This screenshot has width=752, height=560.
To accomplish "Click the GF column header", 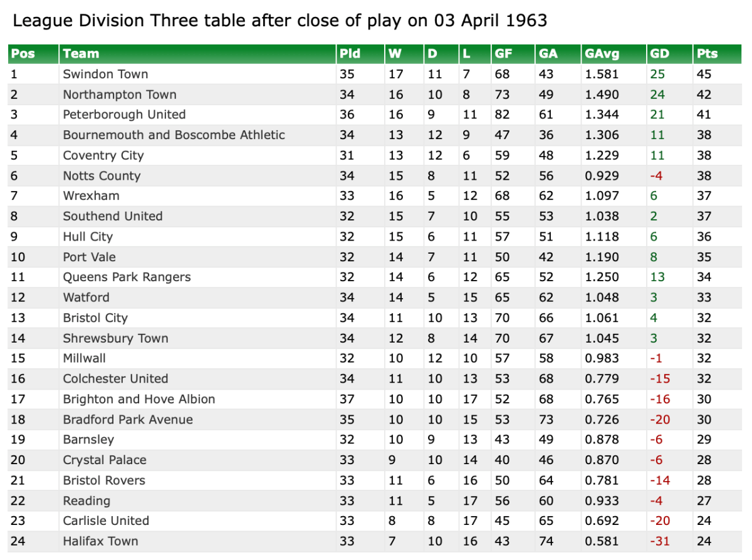I will pyautogui.click(x=503, y=54).
